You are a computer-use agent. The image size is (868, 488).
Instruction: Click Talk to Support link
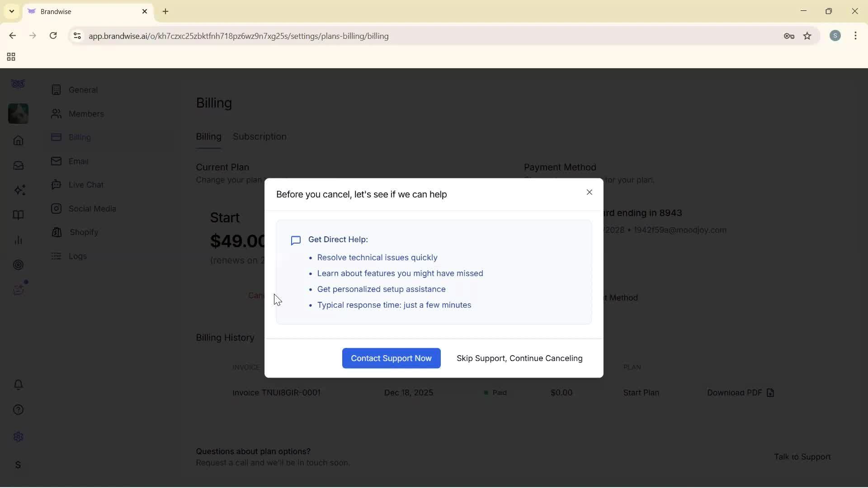click(x=802, y=457)
